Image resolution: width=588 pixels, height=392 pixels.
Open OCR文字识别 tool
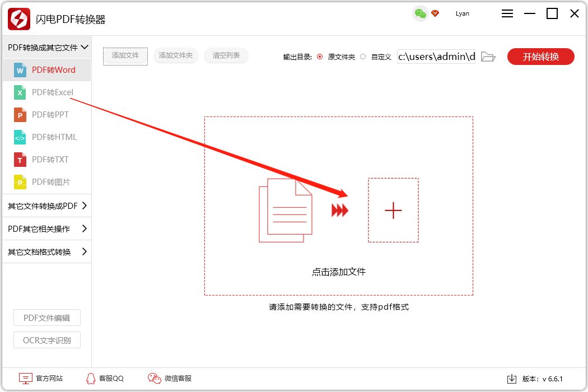click(x=46, y=340)
